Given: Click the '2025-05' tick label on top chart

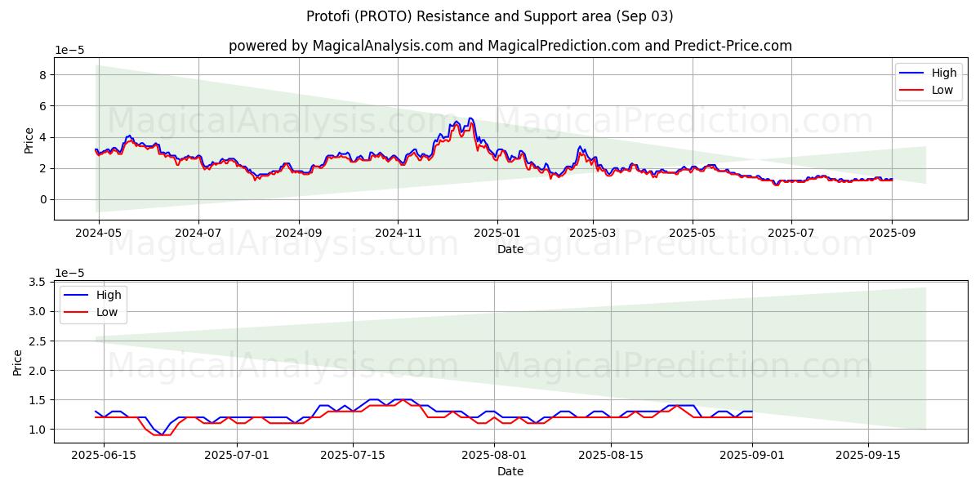Looking at the screenshot, I should 693,233.
